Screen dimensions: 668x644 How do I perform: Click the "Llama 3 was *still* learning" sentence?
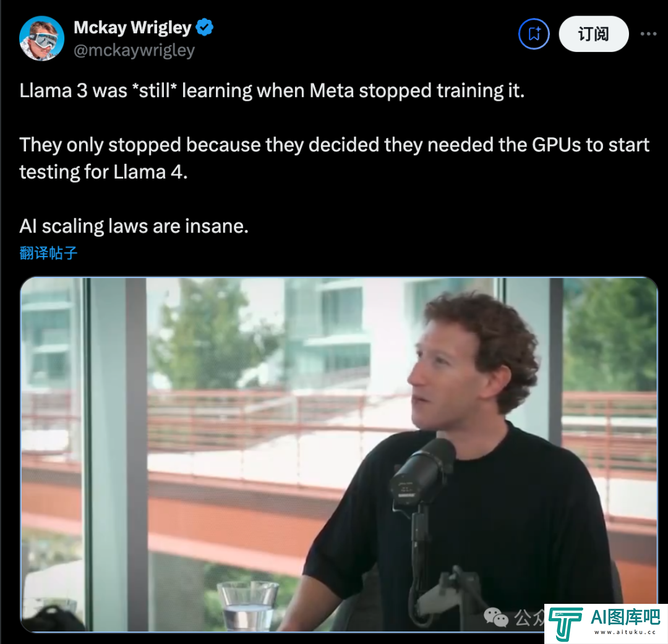(272, 91)
